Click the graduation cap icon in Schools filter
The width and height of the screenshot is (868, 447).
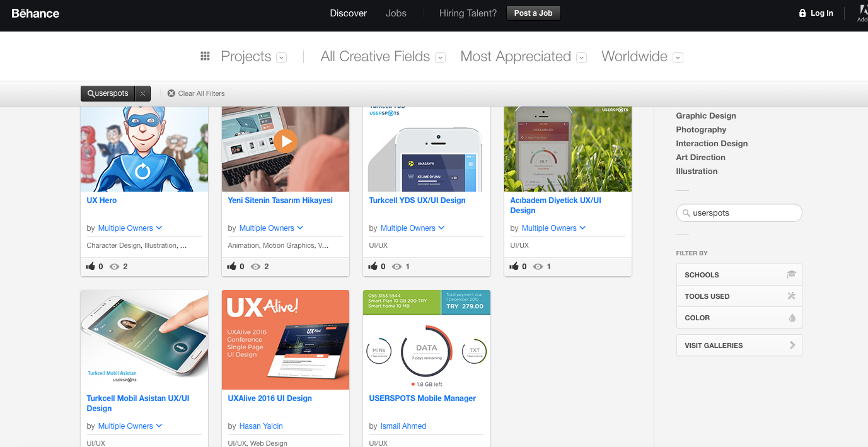tap(791, 275)
